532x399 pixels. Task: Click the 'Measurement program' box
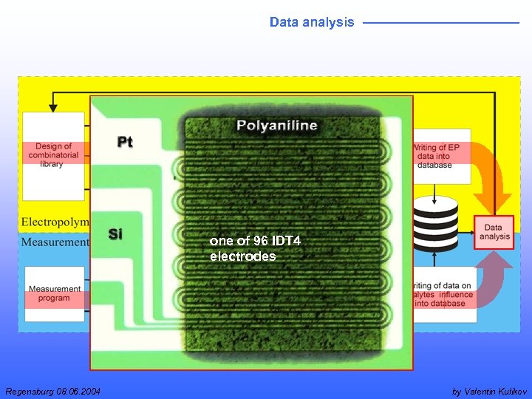(x=55, y=294)
